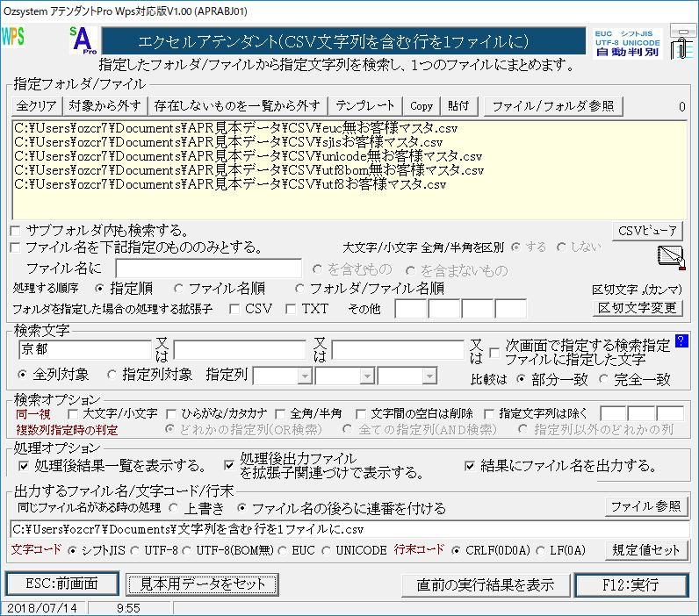
Task: Click first その他 extension field
Action: coord(411,309)
